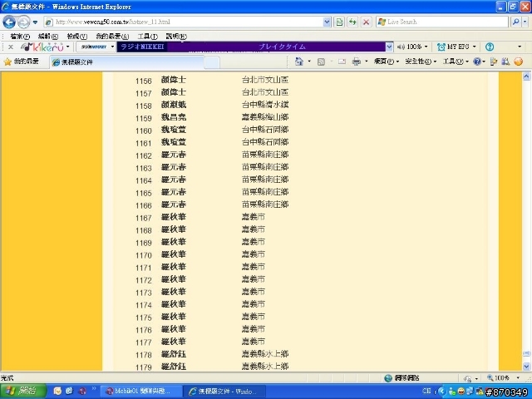Viewport: 532px width, 399px height.
Task: Click 嘉義市 in row 1167
Action: pos(253,217)
